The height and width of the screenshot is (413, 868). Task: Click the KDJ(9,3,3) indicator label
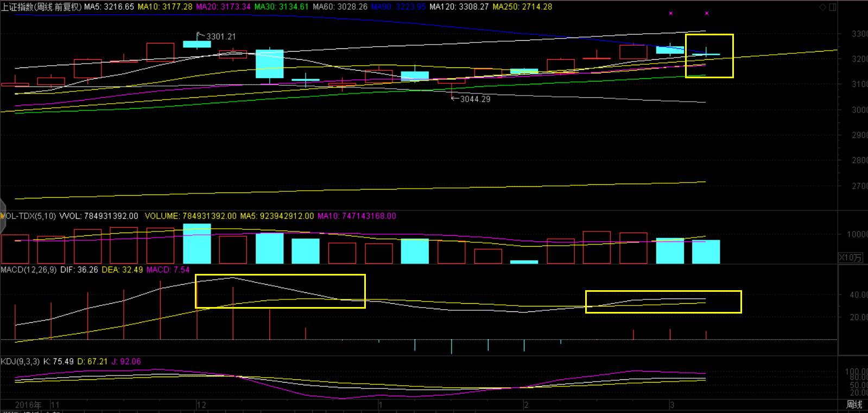pos(20,361)
